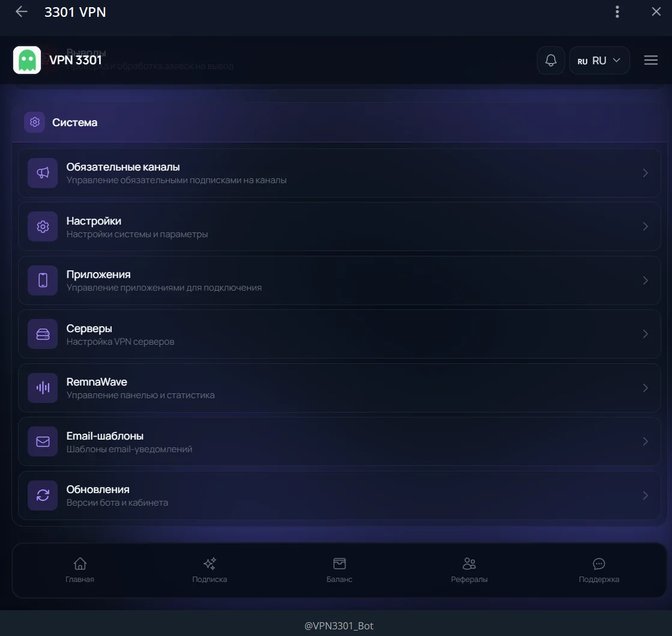Click the Email-шаблоны envelope icon
The image size is (672, 636).
point(42,441)
